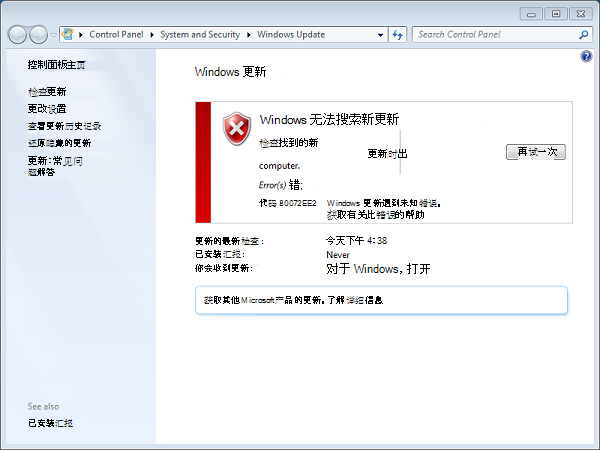Select System and Security breadcrumb
600x450 pixels.
pyautogui.click(x=200, y=35)
